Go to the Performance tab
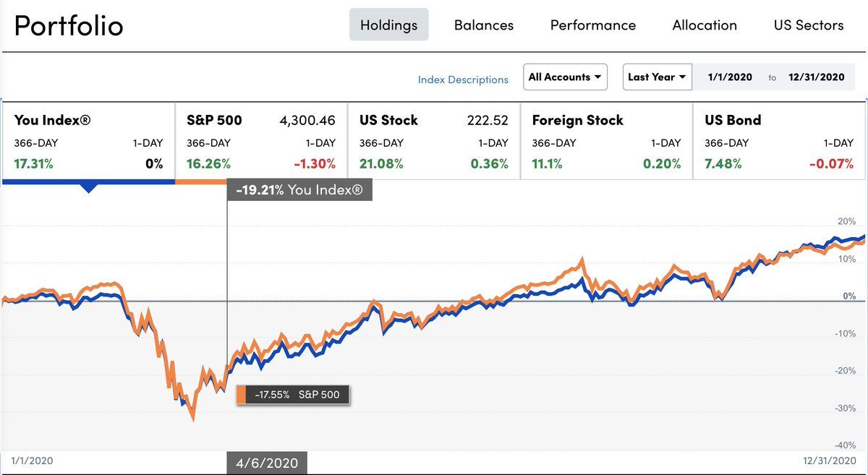 pos(592,25)
